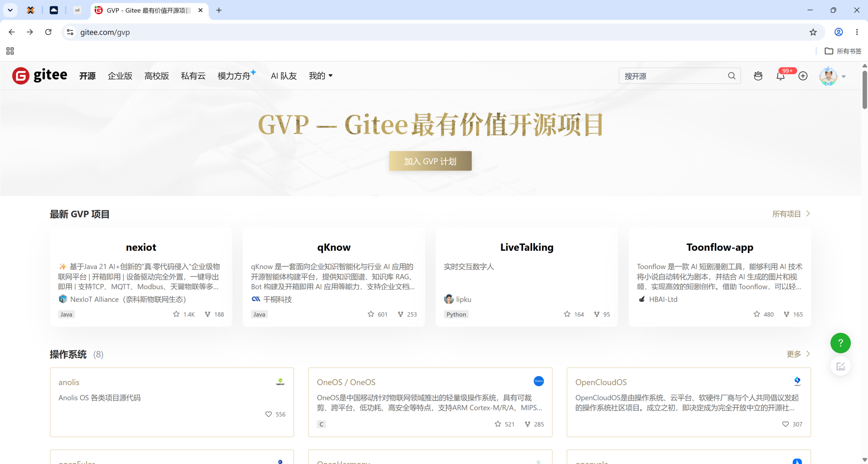
Task: View site information icon in address bar
Action: pos(70,32)
